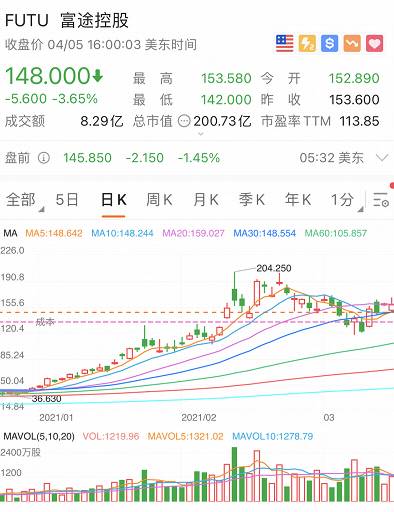Tap the yellow lightning bolt icon
Image resolution: width=394 pixels, height=512 pixels.
(307, 43)
